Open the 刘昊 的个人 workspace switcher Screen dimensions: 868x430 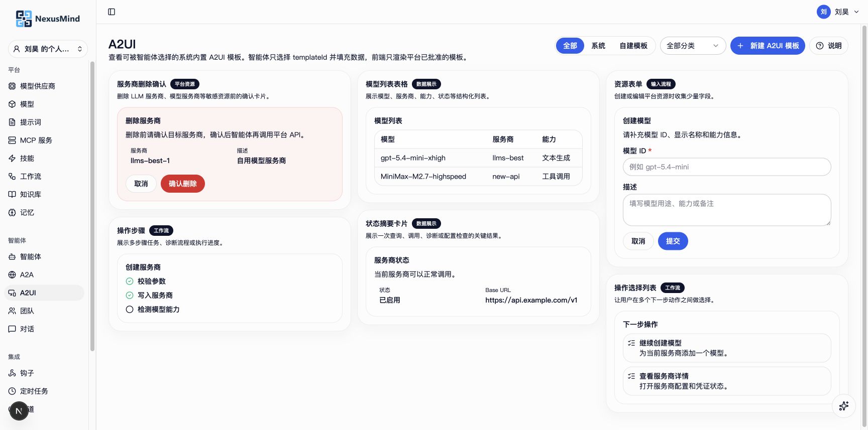pyautogui.click(x=48, y=49)
